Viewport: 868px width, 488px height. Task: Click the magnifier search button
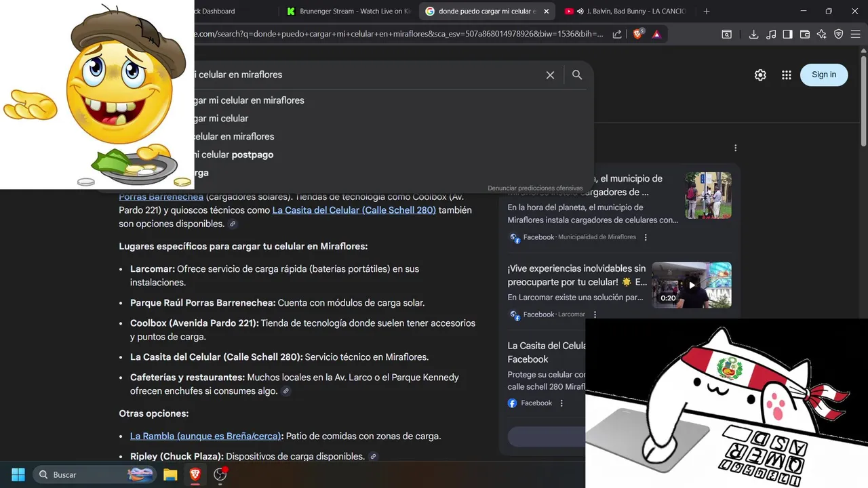point(577,75)
